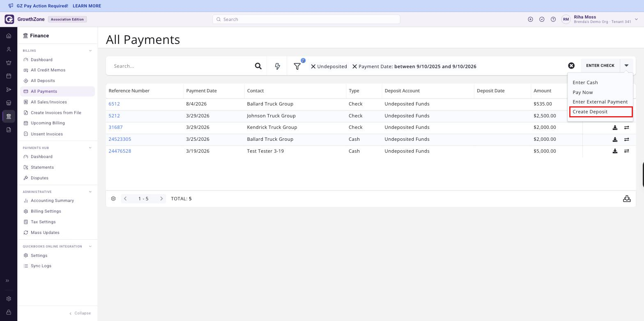Expand the left rail with double-chevron icon
The width and height of the screenshot is (644, 321).
coord(7,281)
